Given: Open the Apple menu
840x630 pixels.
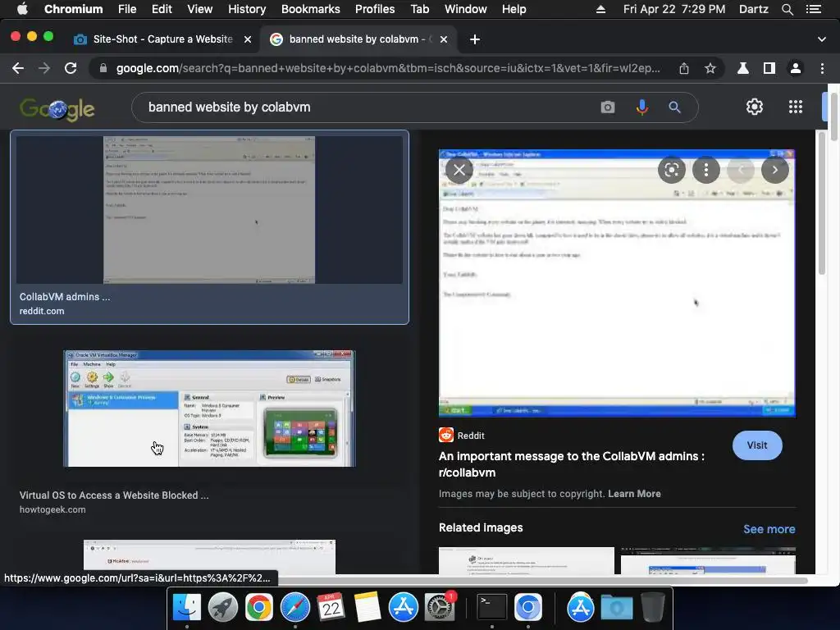Looking at the screenshot, I should coord(22,9).
